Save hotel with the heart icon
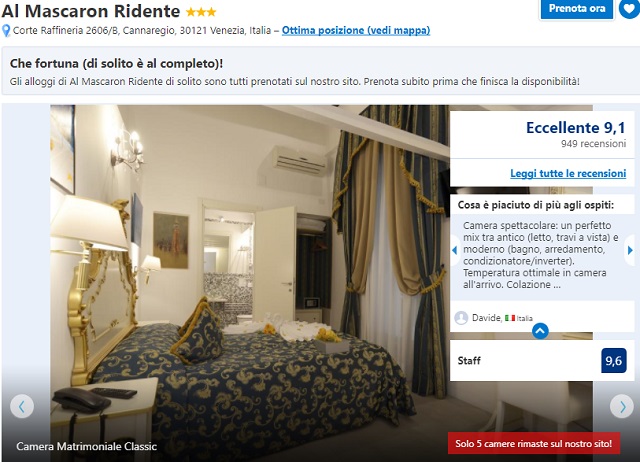Image resolution: width=640 pixels, height=462 pixels. pos(629,9)
